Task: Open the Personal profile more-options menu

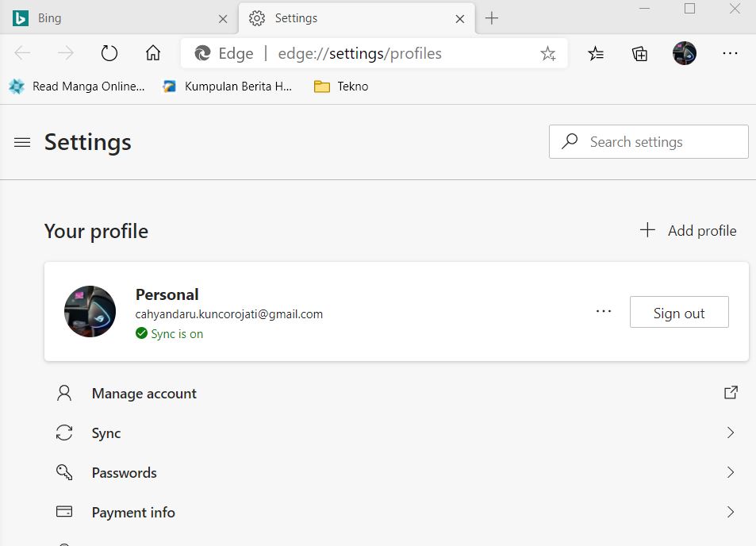Action: (604, 312)
